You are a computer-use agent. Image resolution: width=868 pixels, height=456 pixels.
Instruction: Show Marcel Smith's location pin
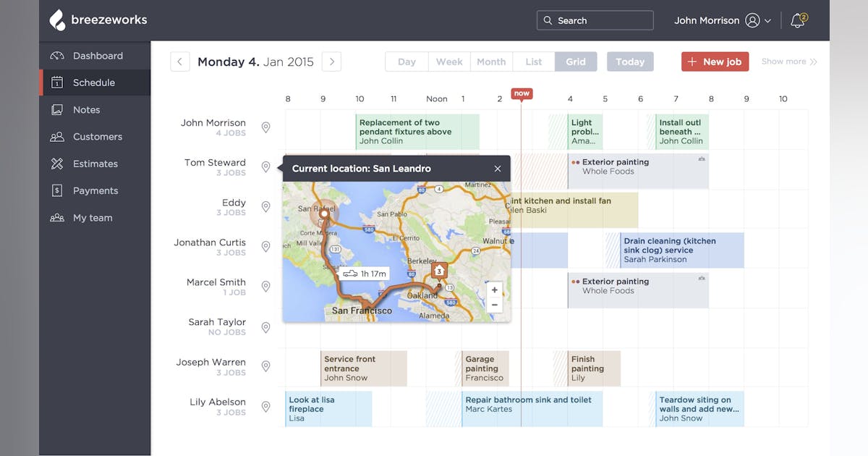(x=265, y=286)
